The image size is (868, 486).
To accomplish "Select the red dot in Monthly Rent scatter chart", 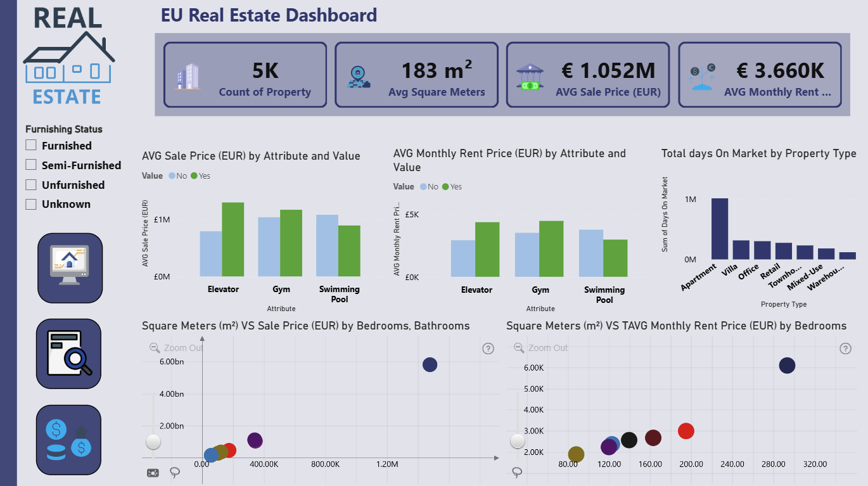I will coord(686,432).
